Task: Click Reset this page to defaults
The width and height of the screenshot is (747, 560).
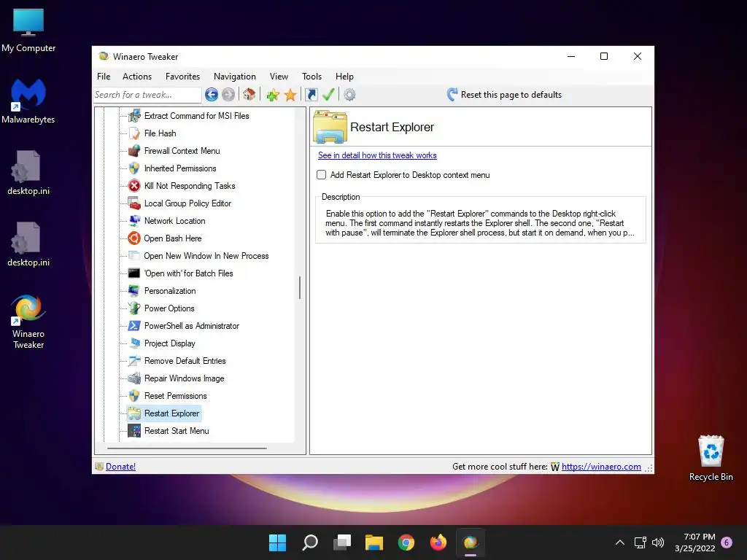Action: point(504,95)
